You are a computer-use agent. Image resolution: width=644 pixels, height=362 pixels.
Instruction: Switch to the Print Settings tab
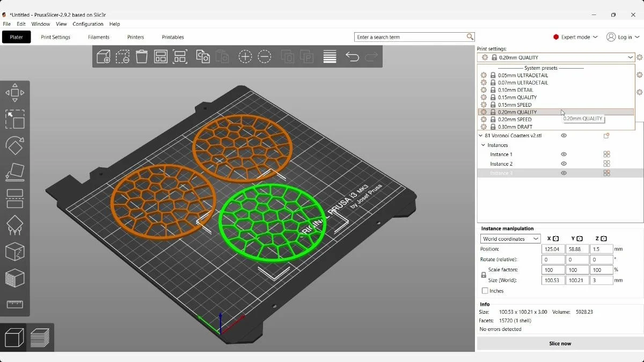(x=56, y=37)
